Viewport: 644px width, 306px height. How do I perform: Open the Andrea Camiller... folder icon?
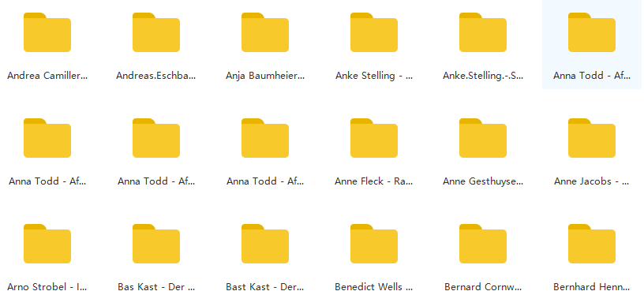[x=47, y=32]
